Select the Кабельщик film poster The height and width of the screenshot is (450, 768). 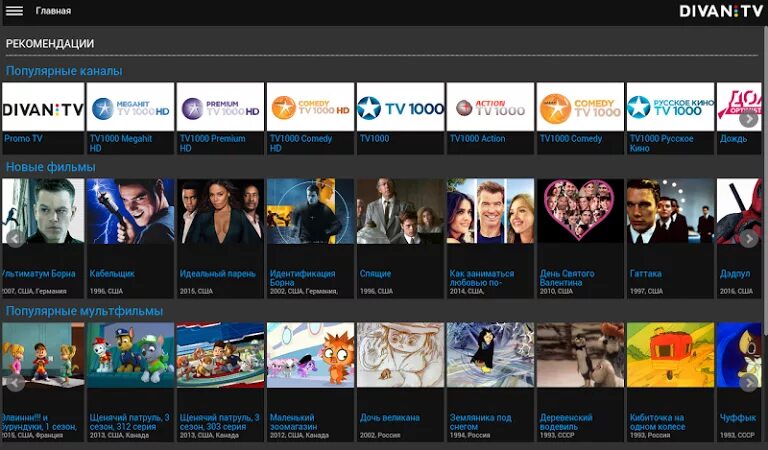point(130,211)
